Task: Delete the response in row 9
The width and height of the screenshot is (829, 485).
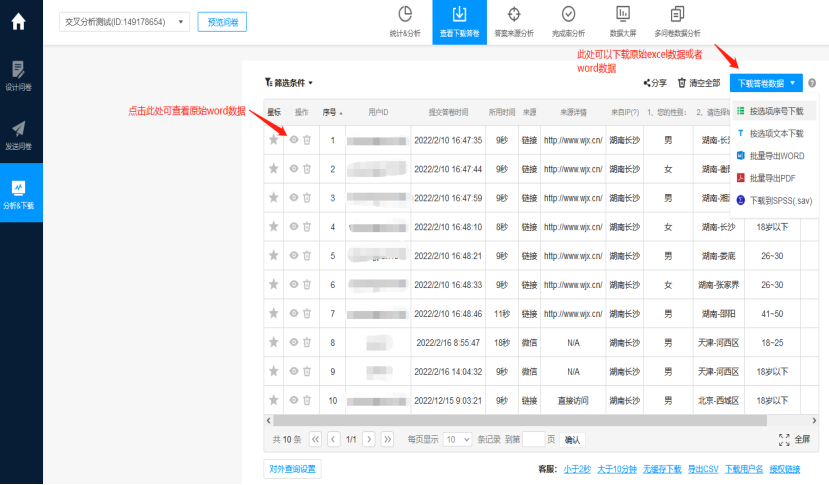Action: 307,371
